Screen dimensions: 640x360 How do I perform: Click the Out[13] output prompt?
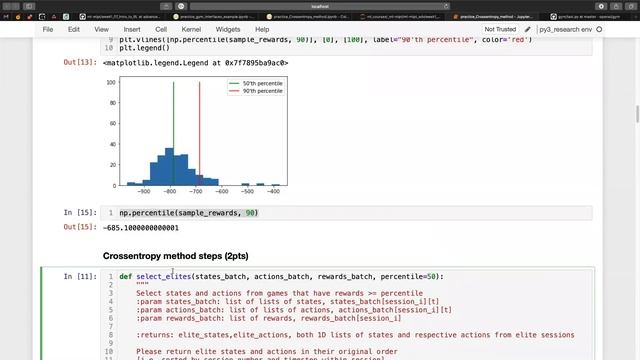pos(80,62)
